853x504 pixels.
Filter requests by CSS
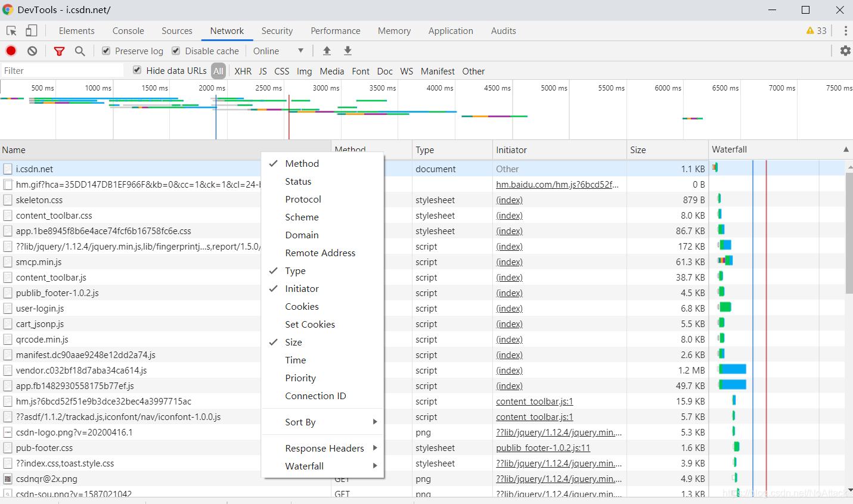click(x=282, y=71)
